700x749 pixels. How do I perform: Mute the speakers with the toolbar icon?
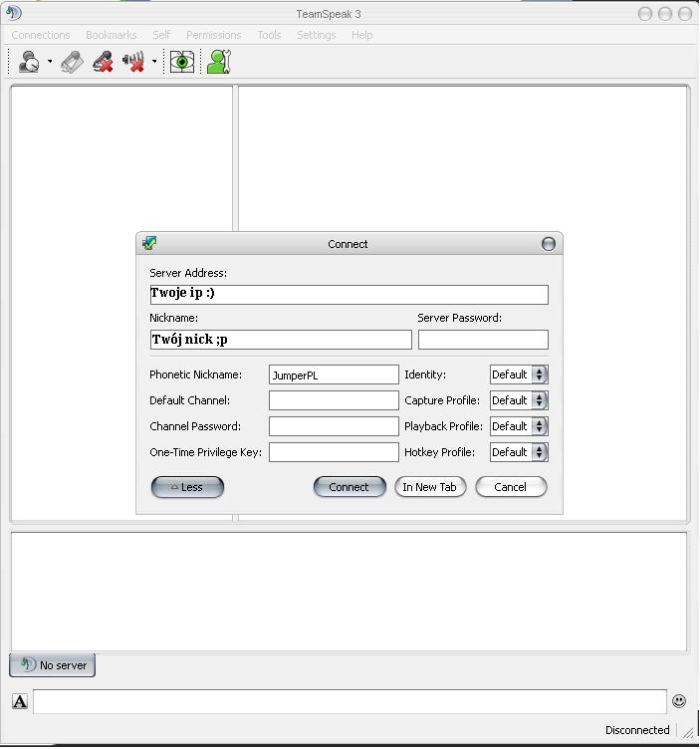click(133, 62)
